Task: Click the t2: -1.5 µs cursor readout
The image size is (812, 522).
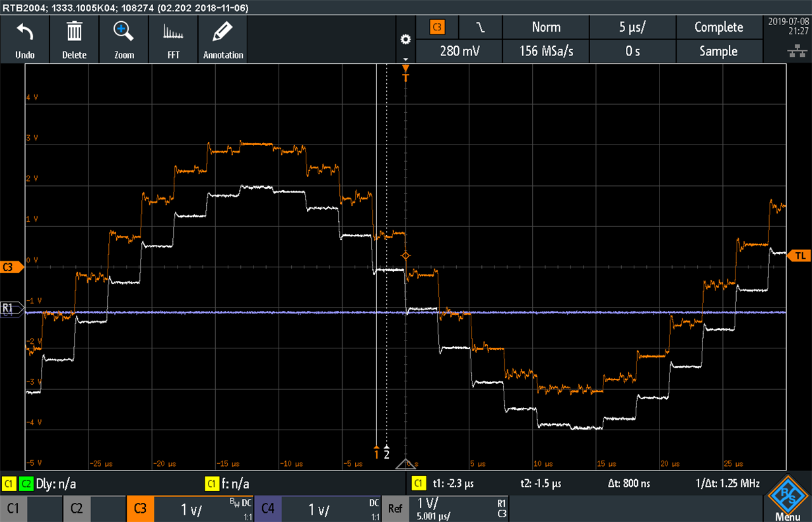Action: tap(540, 484)
